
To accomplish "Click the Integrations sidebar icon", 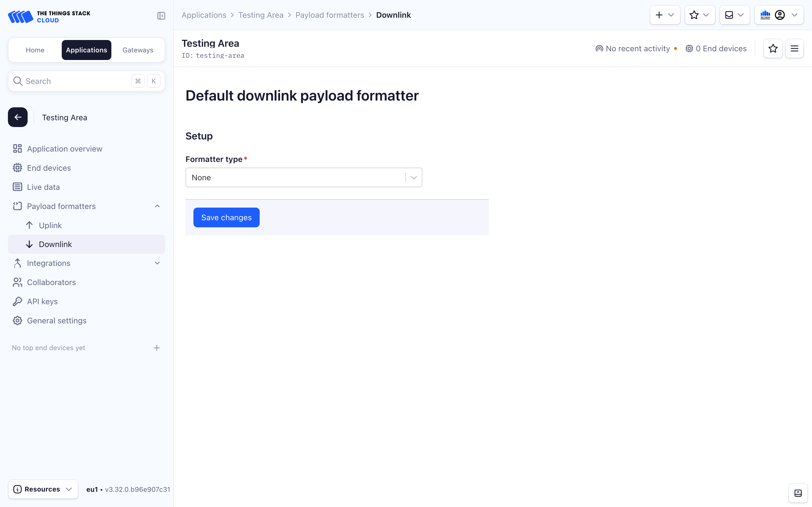I will coord(17,263).
